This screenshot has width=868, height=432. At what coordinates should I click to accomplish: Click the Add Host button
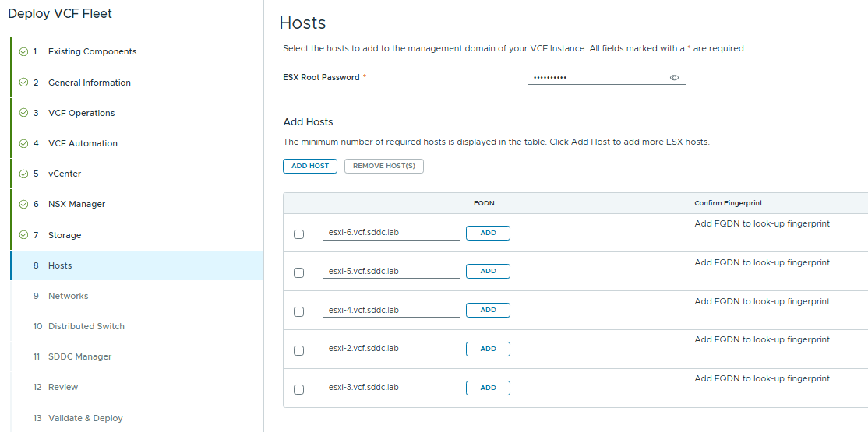pyautogui.click(x=309, y=166)
